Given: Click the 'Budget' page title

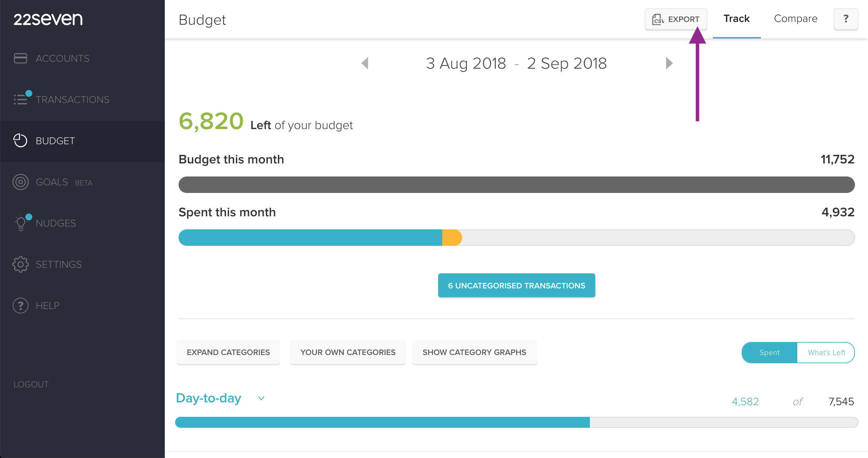Looking at the screenshot, I should (202, 20).
